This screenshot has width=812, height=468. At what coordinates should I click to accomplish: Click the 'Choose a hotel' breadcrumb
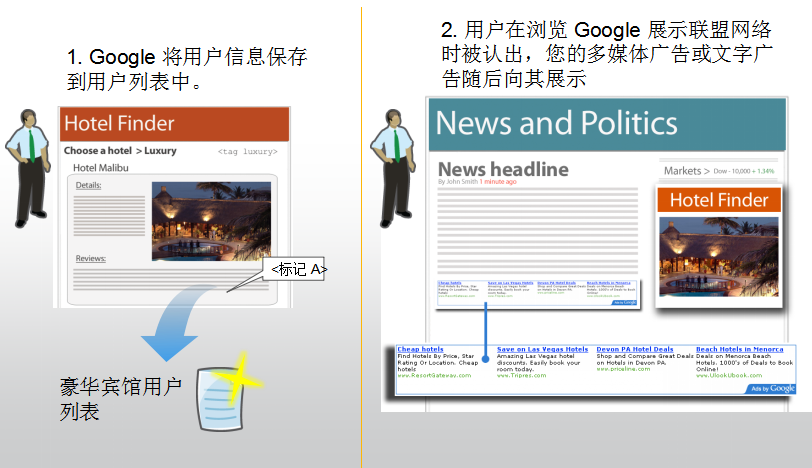[x=98, y=151]
